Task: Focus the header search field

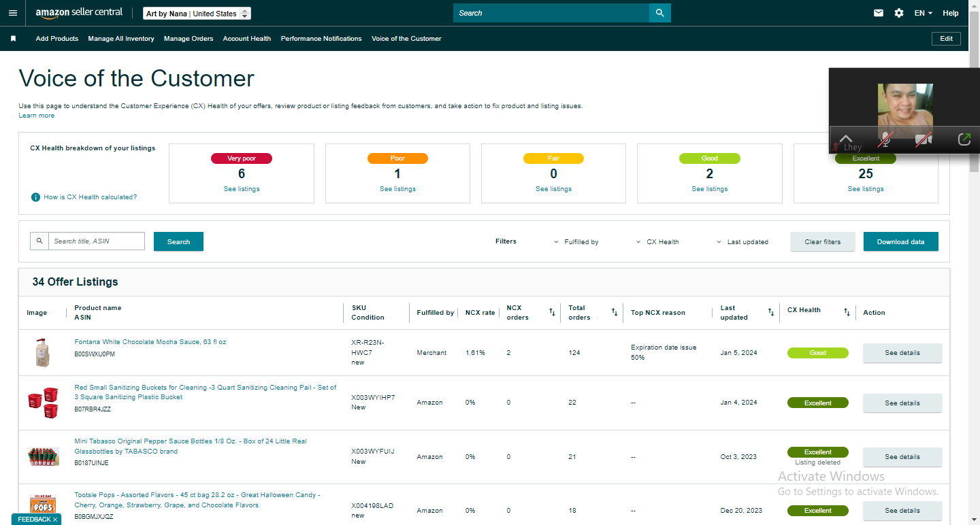Action: point(551,13)
